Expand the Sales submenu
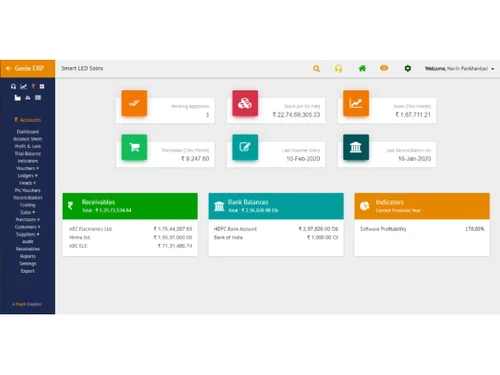This screenshot has width=500, height=375. [x=28, y=212]
